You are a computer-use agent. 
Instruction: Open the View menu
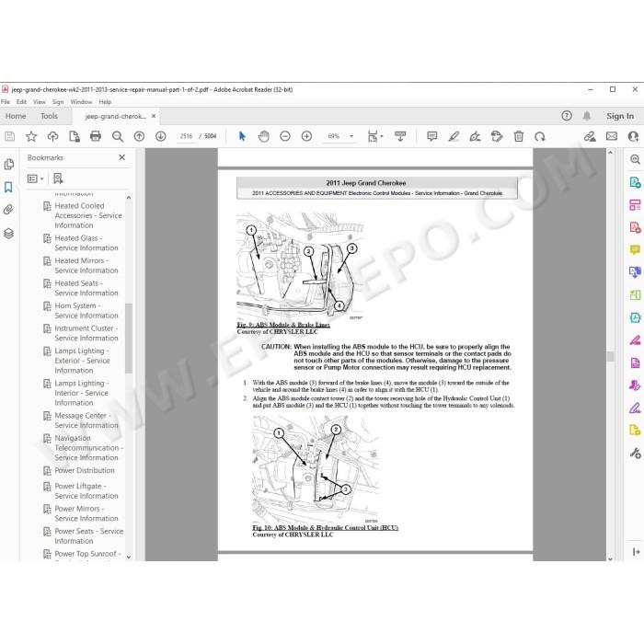[x=39, y=102]
